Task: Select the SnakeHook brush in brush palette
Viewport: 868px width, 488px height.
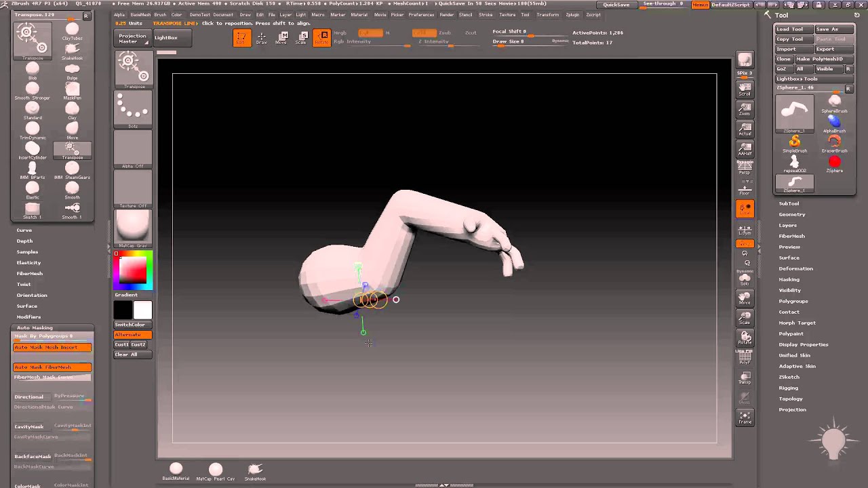Action: [72, 50]
